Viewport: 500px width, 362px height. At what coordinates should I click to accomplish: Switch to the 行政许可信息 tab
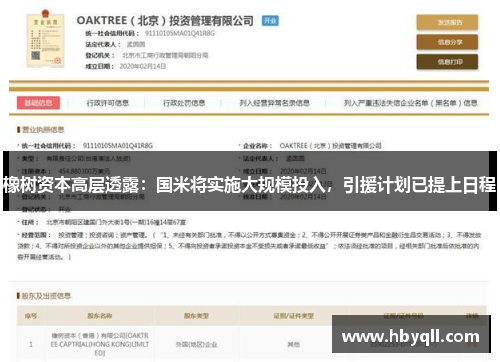coord(107,103)
